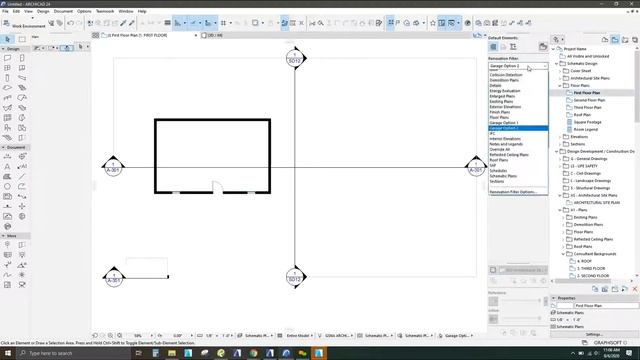Image resolution: width=640 pixels, height=360 pixels.
Task: Select Second Floor Plan in Navigator tree
Action: [x=589, y=100]
